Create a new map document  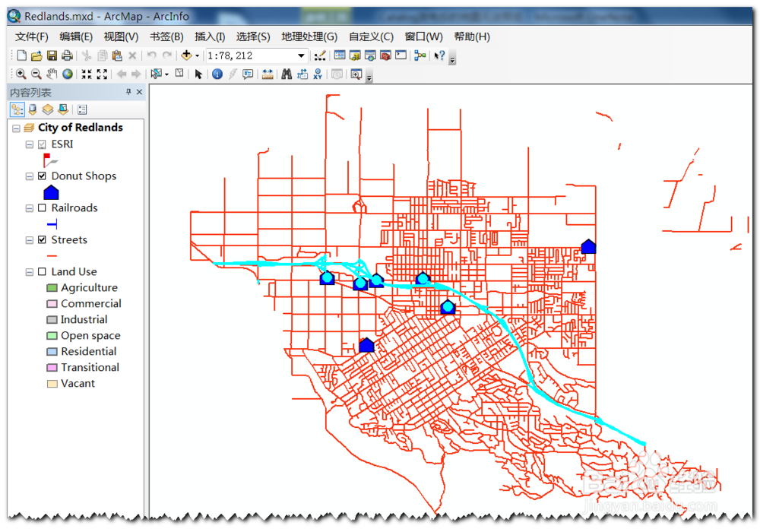pyautogui.click(x=22, y=55)
